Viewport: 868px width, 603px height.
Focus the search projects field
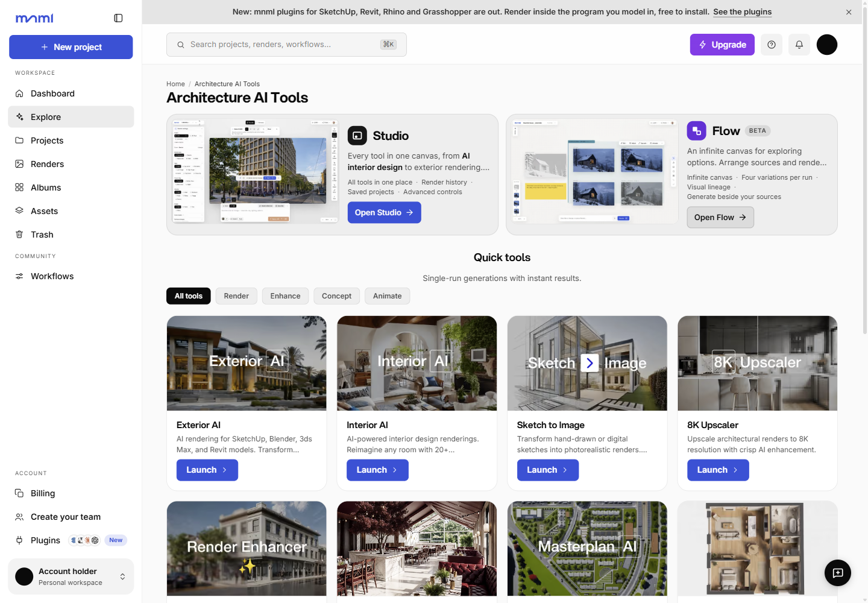coord(286,45)
